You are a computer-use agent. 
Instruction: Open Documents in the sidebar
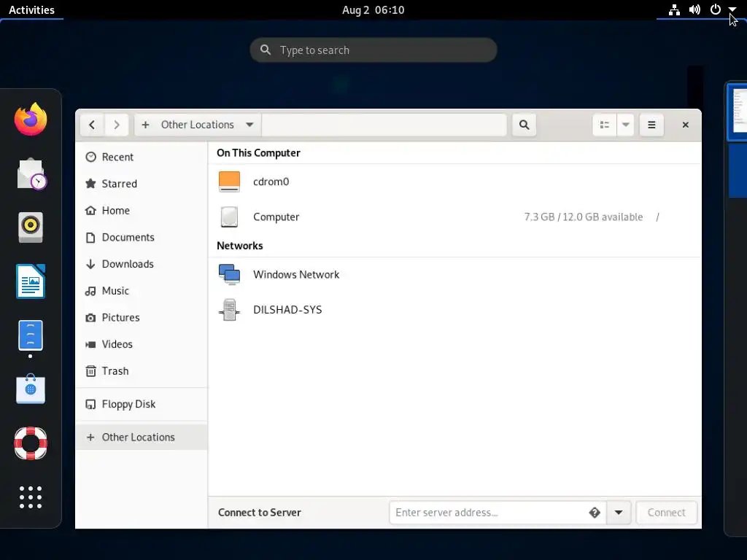(x=141, y=237)
